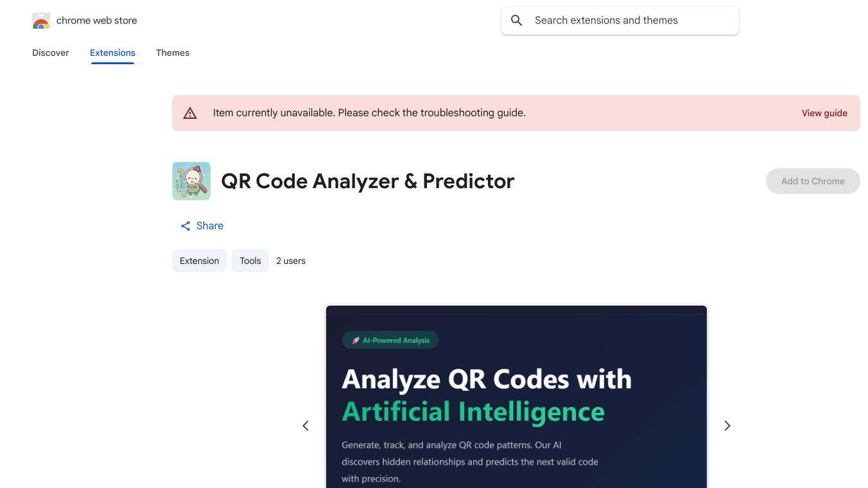Select the Tools category chip
Image resolution: width=868 pixels, height=488 pixels.
[250, 261]
